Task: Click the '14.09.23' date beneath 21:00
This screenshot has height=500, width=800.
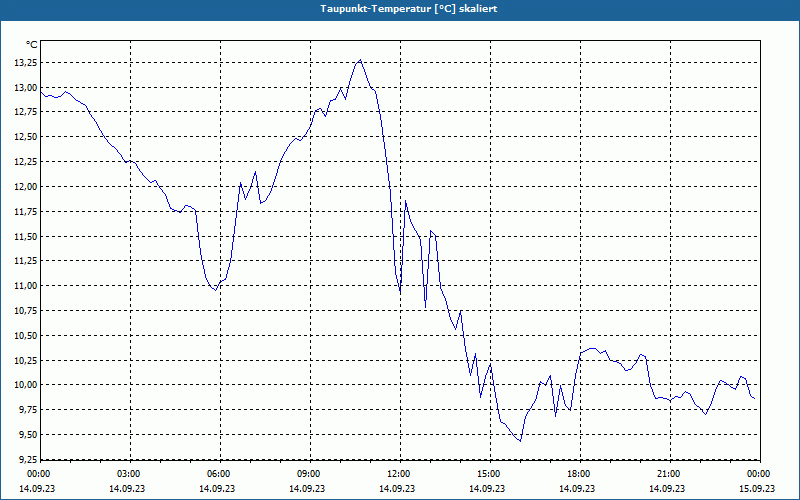Action: [667, 489]
